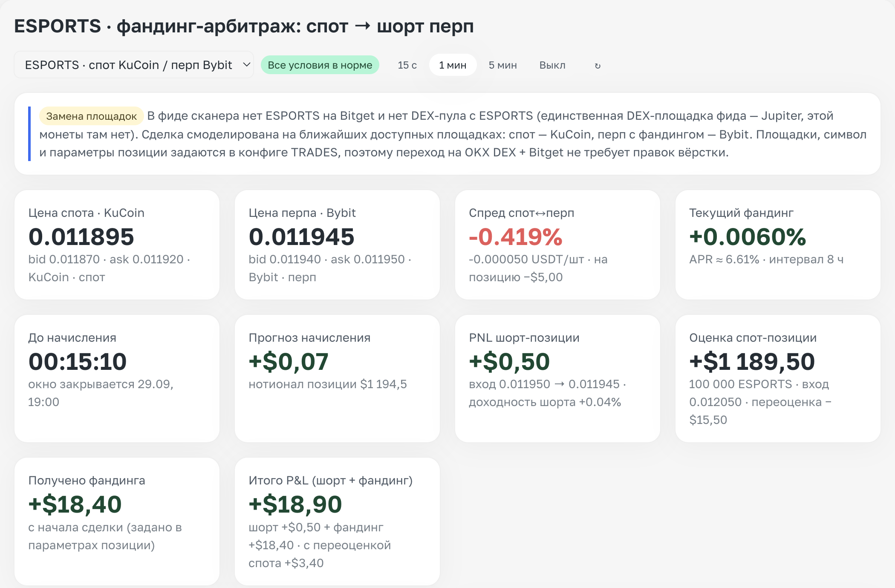Click the perp price value 0.011945
Viewport: 895px width, 588px height.
tap(301, 237)
